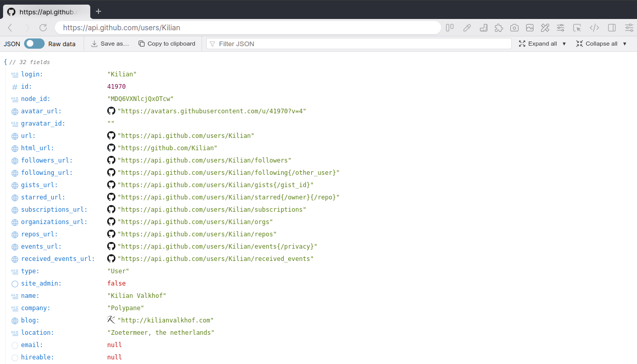The height and width of the screenshot is (364, 637).
Task: Select the location value "Zoetermeer, the netherlands"
Action: (161, 333)
